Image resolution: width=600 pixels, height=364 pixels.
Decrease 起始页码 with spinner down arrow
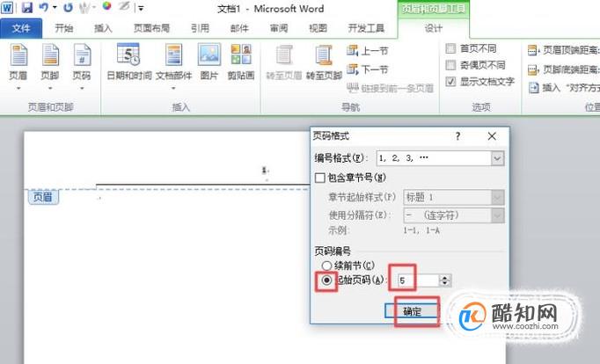[444, 284]
